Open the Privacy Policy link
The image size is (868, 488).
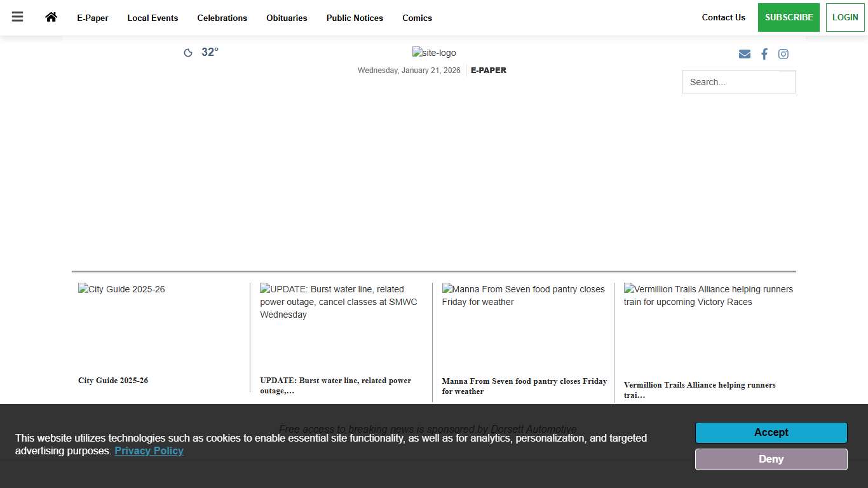click(x=149, y=451)
